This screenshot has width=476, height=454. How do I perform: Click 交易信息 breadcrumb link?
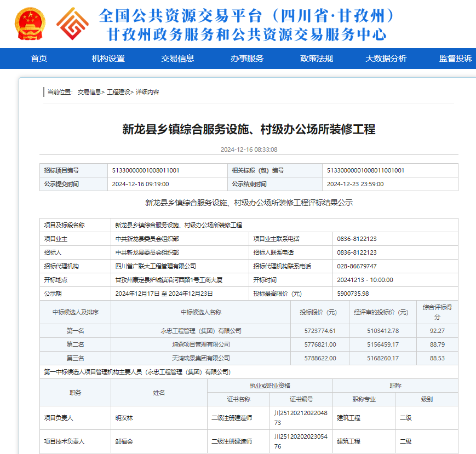pos(89,92)
